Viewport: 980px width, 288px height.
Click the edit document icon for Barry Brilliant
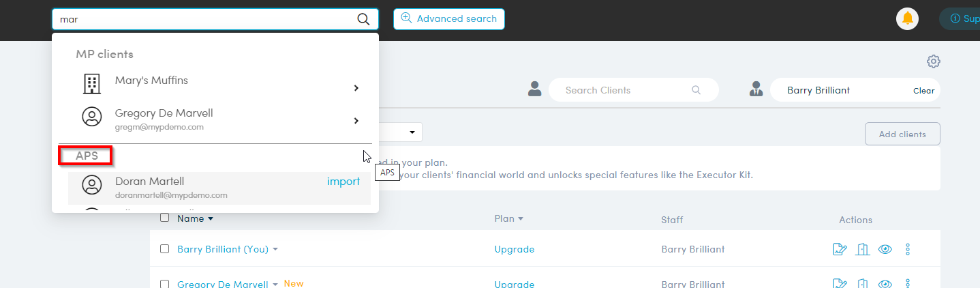click(840, 249)
